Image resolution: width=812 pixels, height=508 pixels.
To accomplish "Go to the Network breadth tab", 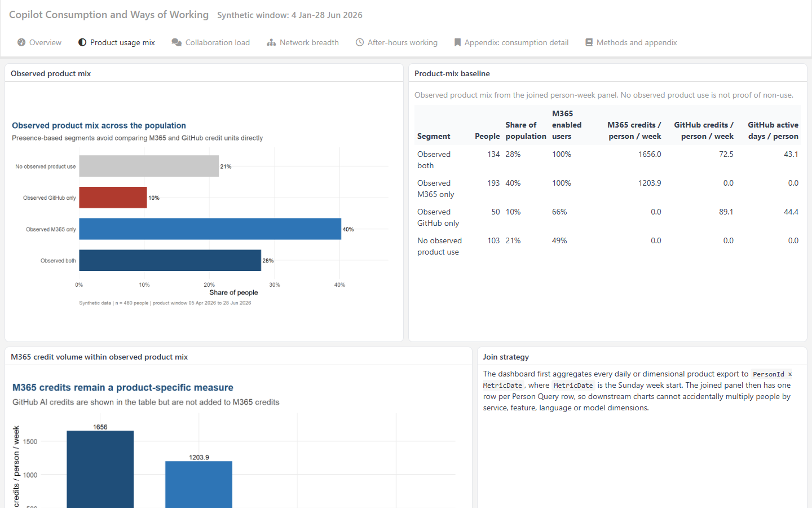I will tap(303, 42).
